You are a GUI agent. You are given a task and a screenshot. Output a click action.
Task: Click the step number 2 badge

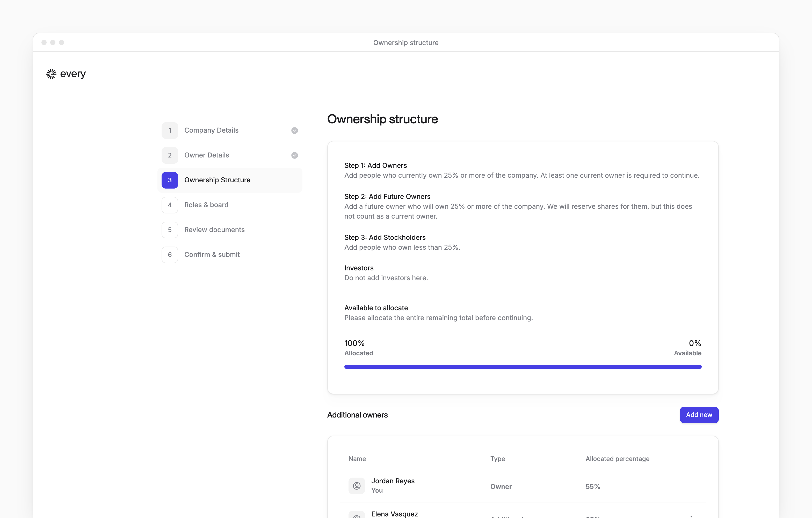click(x=170, y=155)
